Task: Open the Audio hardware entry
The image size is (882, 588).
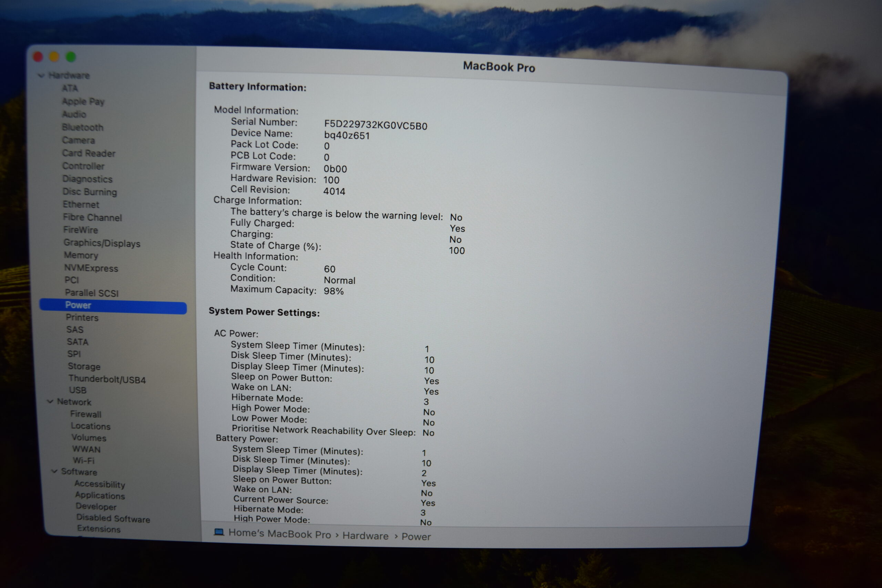Action: (x=74, y=114)
